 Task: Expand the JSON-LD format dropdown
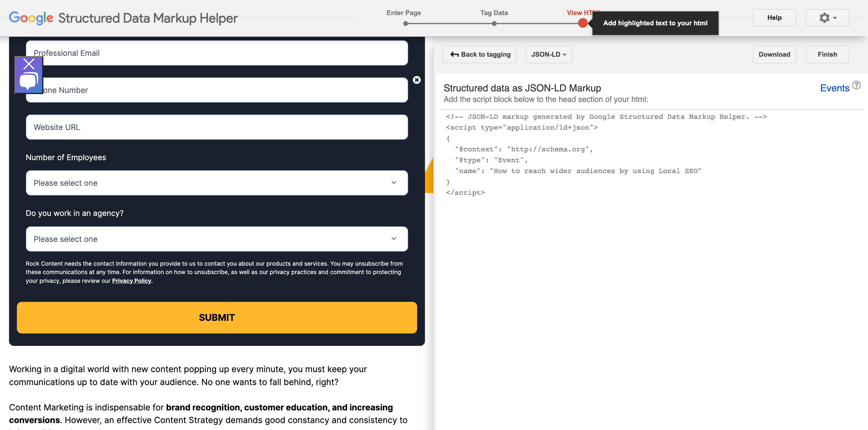(548, 54)
